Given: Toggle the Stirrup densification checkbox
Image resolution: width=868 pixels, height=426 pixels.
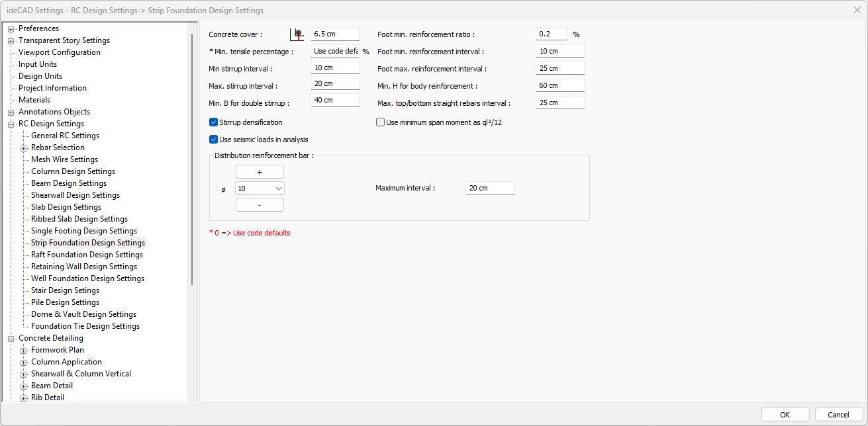Looking at the screenshot, I should (214, 122).
